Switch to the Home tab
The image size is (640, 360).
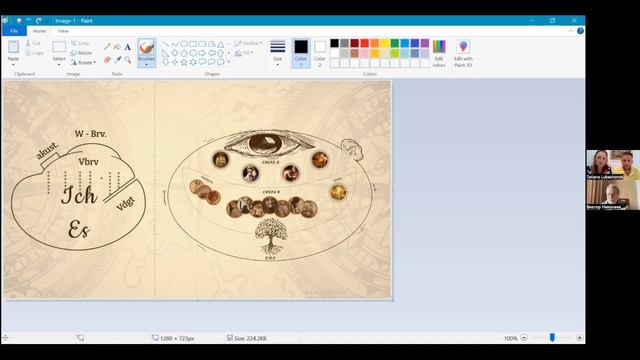click(39, 31)
